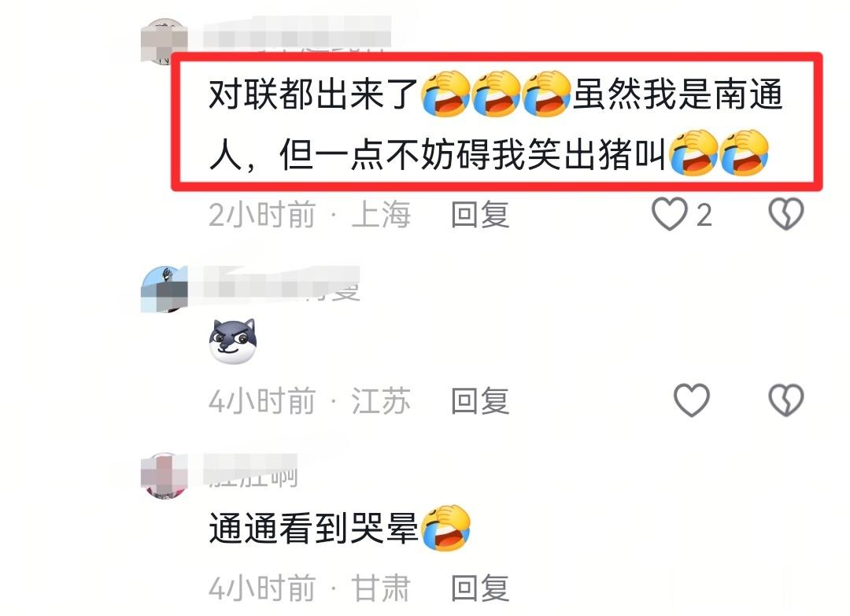This screenshot has width=850, height=616.
Task: Open the third commenter's avatar
Action: (x=164, y=476)
